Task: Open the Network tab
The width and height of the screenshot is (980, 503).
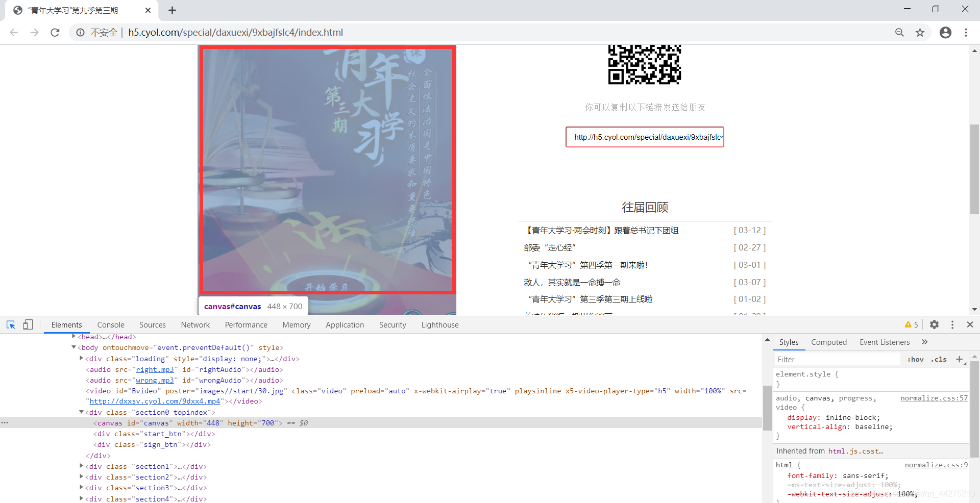Action: click(195, 325)
